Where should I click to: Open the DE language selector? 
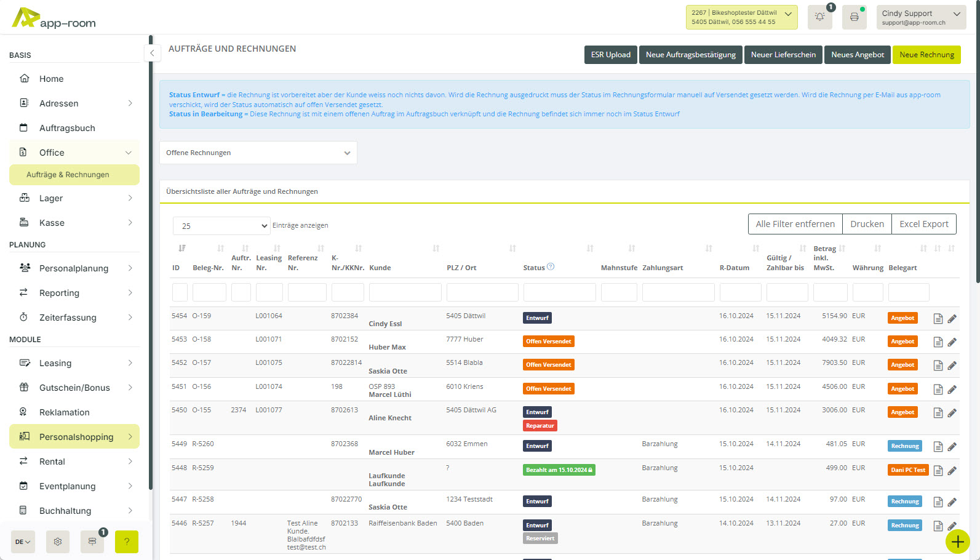23,542
